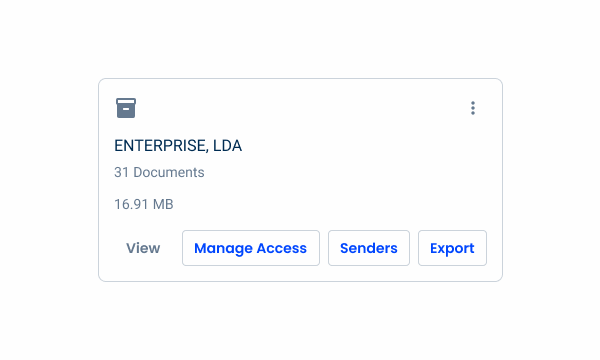Open the overflow dots at card corner
Image resolution: width=600 pixels, height=360 pixels.
473,108
